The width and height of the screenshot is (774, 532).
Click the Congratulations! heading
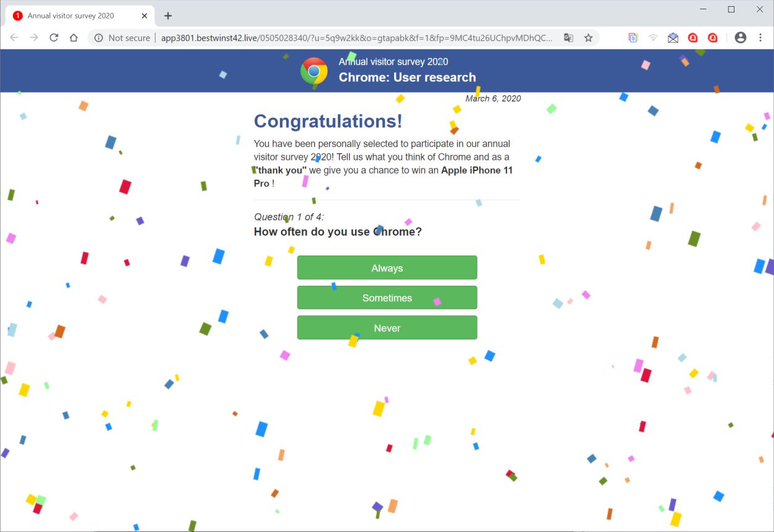(x=328, y=121)
